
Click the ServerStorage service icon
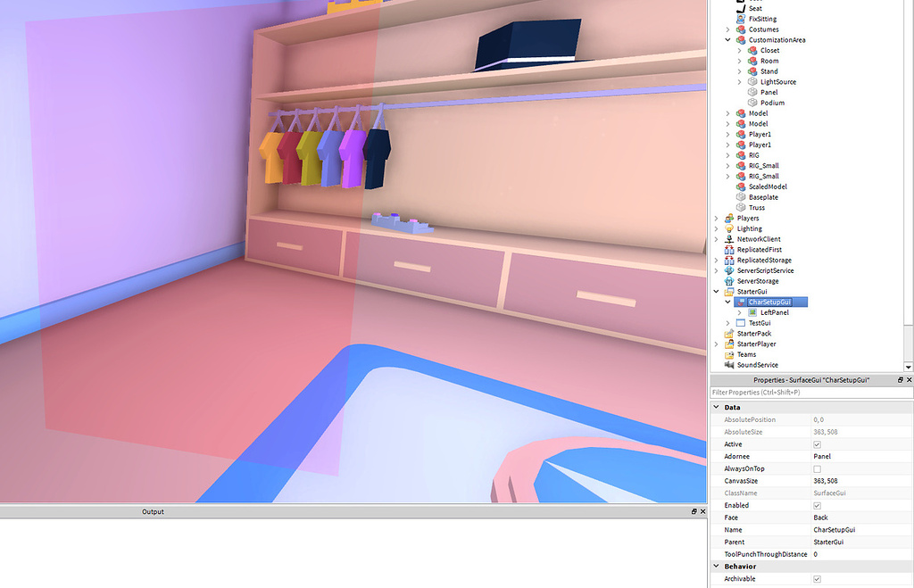[x=729, y=281]
